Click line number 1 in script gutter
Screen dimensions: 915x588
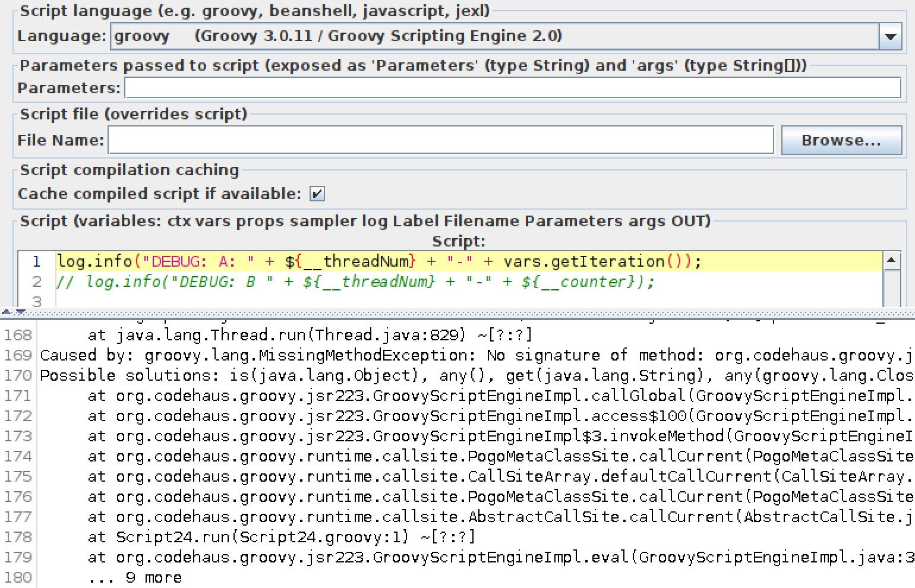(37, 262)
